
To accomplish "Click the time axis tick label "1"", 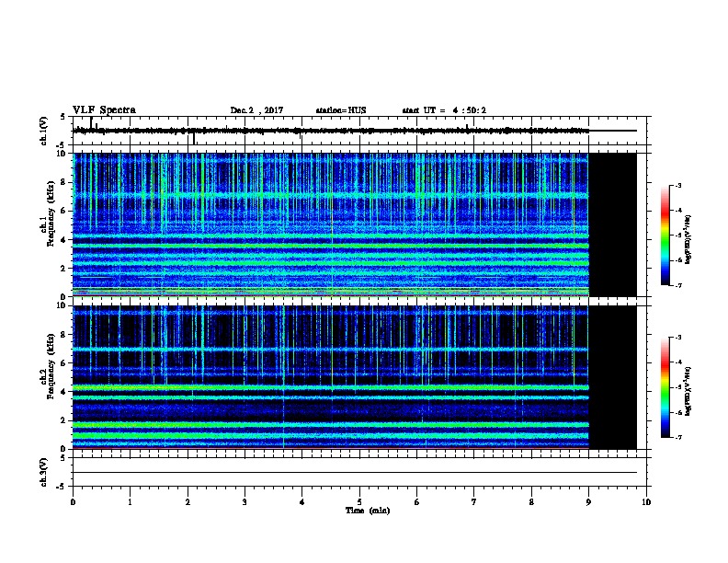I will tap(130, 502).
